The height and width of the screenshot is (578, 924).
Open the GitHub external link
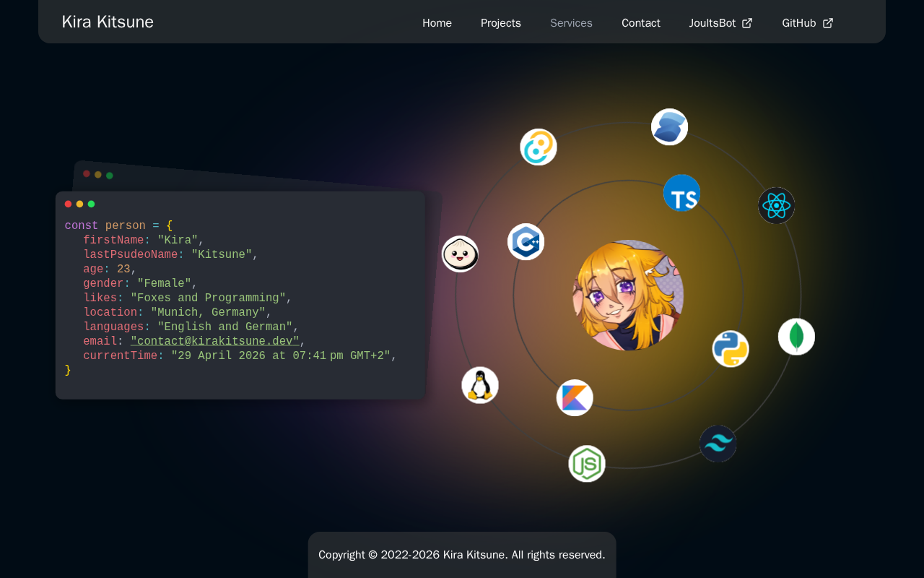808,23
